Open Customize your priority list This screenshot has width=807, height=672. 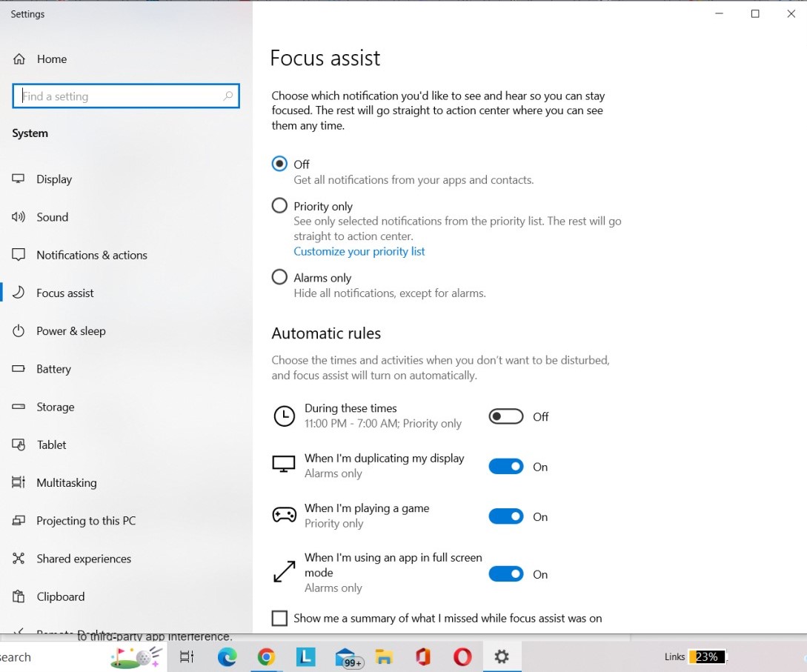[x=359, y=251]
